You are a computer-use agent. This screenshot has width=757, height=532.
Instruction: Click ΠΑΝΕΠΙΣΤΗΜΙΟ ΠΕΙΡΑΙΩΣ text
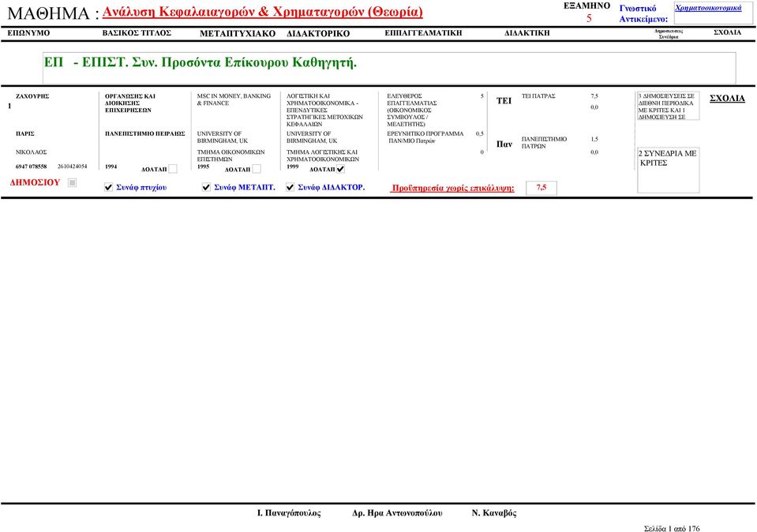[144, 133]
